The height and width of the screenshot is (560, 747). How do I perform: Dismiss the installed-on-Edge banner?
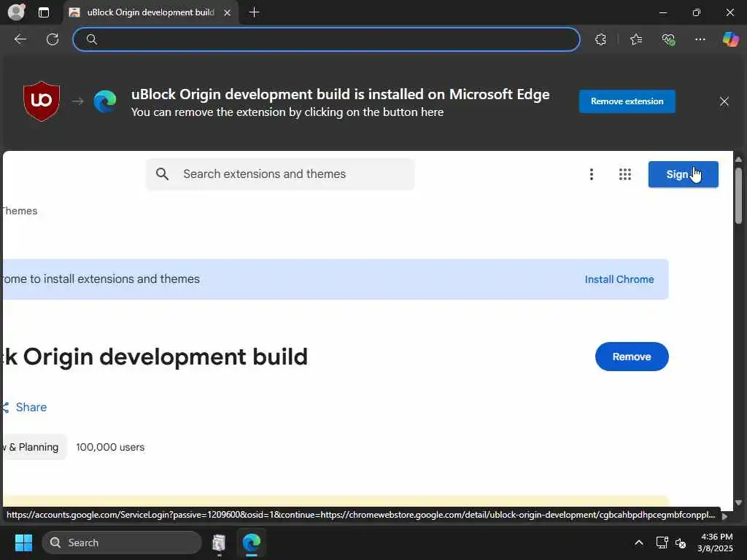[724, 101]
